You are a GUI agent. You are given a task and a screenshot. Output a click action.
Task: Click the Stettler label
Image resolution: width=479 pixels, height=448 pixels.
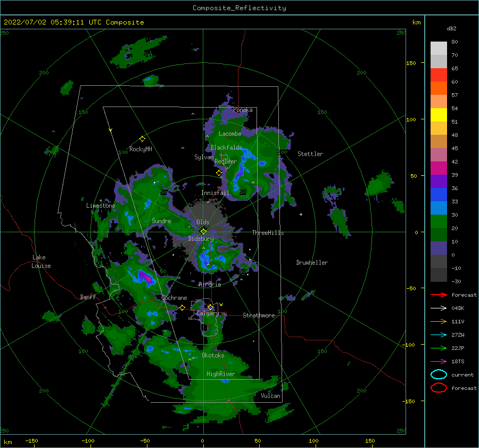click(x=310, y=154)
